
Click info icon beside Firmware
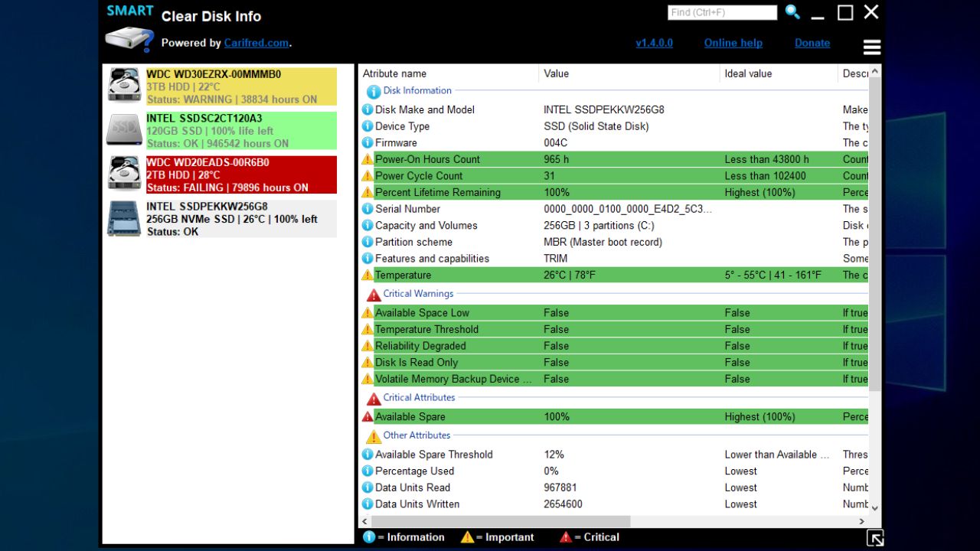(367, 142)
